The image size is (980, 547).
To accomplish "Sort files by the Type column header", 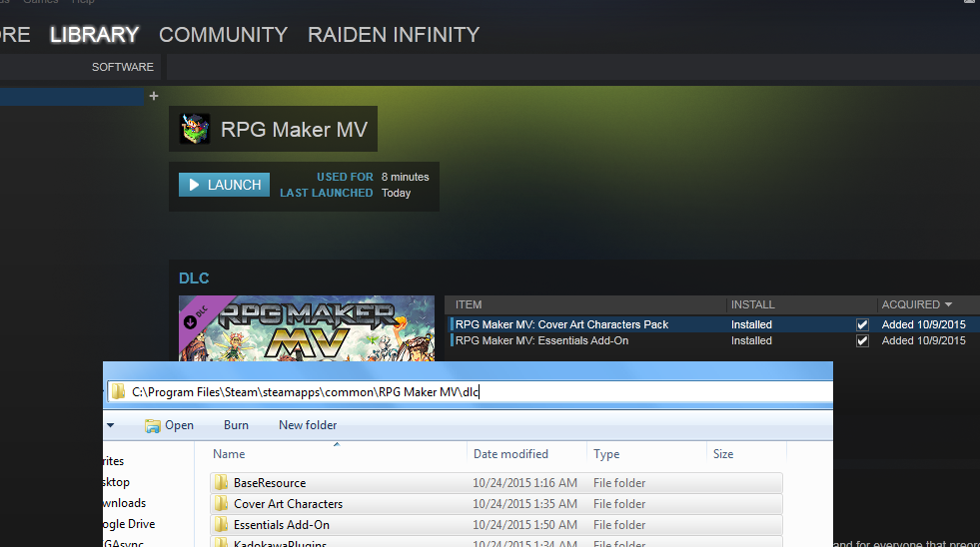I will point(606,454).
